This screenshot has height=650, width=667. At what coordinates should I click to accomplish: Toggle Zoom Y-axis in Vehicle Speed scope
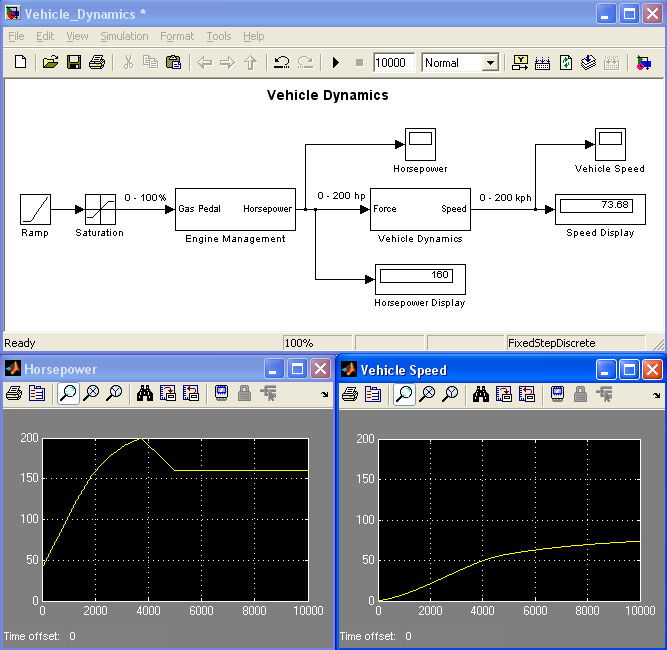450,394
